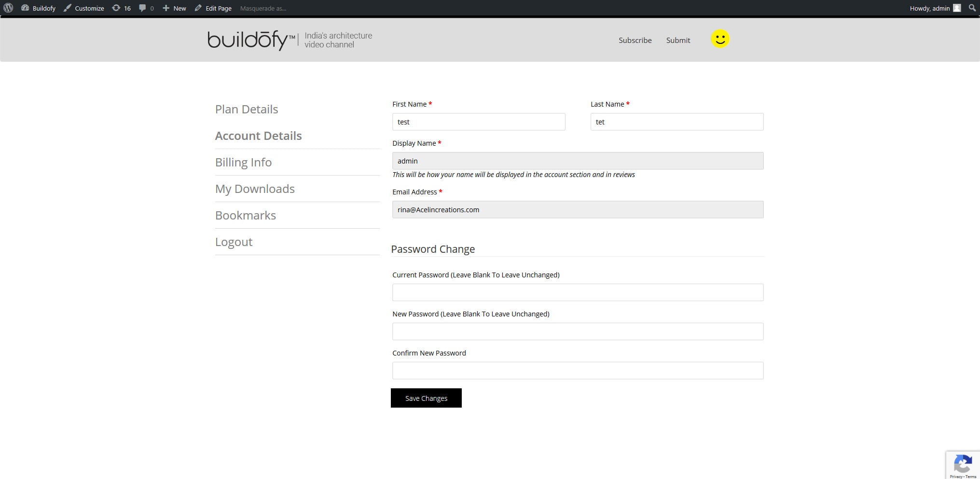Open the Buildofy admin bar menu
Viewport: 980px width, 479px height.
pos(39,8)
